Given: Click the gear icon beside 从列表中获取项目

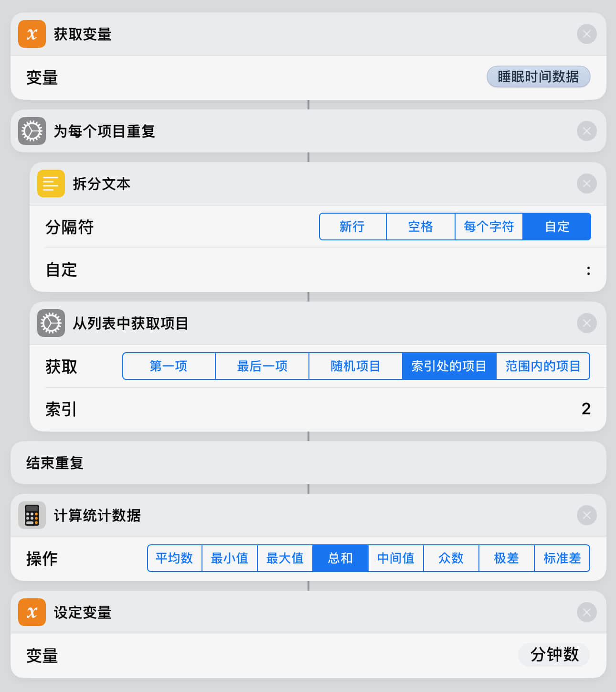Looking at the screenshot, I should [x=51, y=323].
